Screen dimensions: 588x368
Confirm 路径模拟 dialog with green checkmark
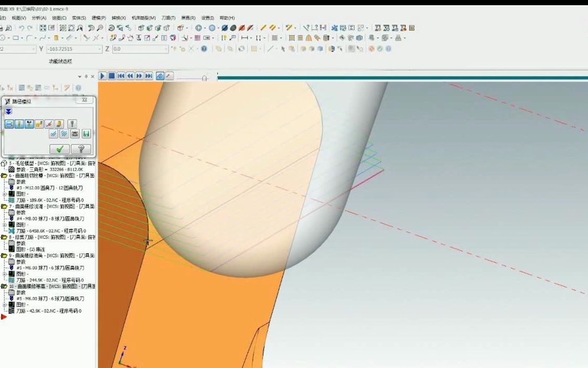tap(60, 149)
